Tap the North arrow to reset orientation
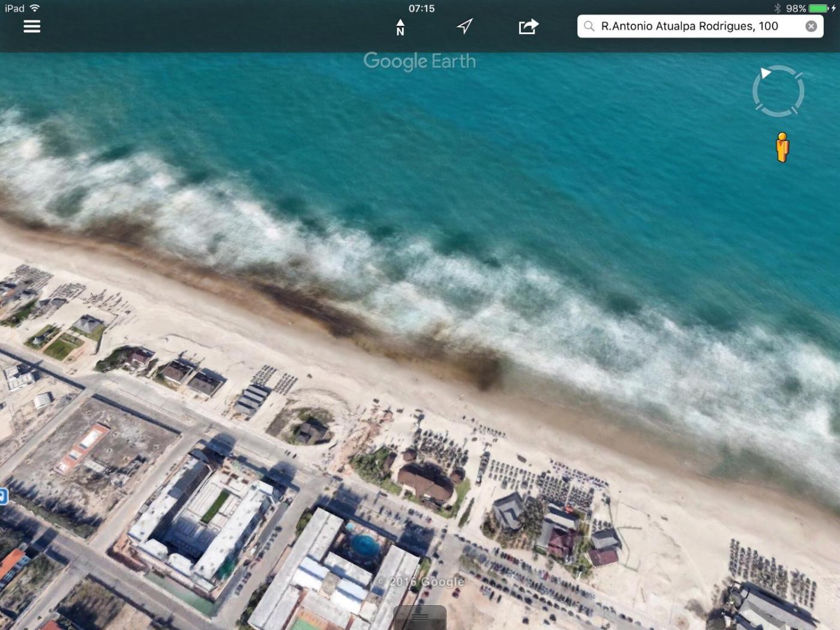 coord(400,27)
